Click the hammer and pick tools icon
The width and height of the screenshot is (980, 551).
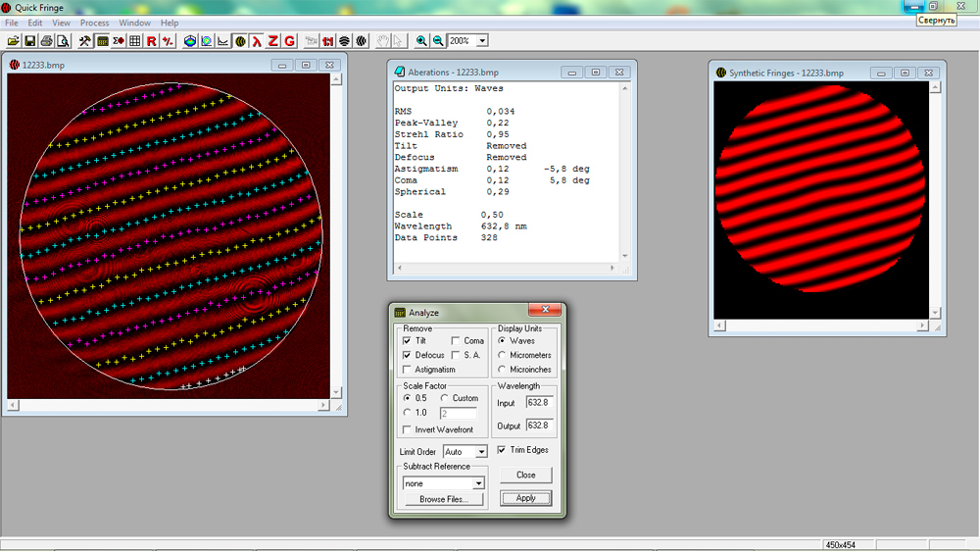[x=85, y=41]
